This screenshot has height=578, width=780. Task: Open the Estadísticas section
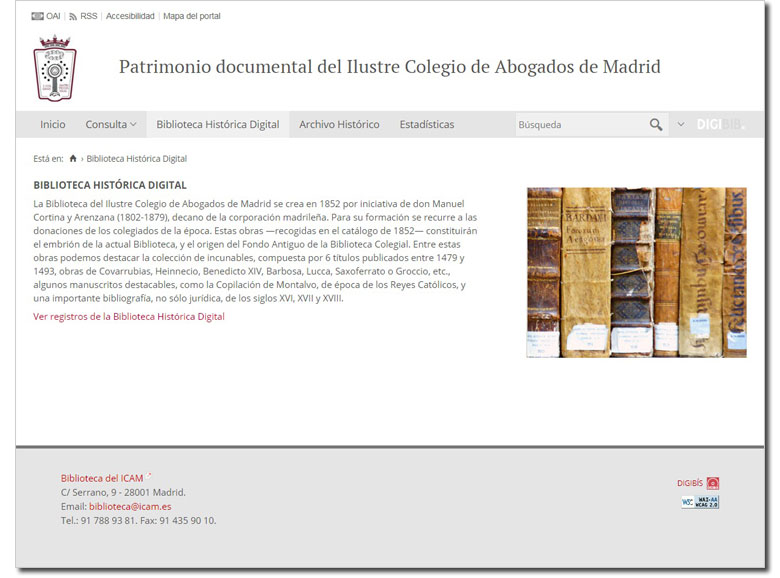point(427,124)
